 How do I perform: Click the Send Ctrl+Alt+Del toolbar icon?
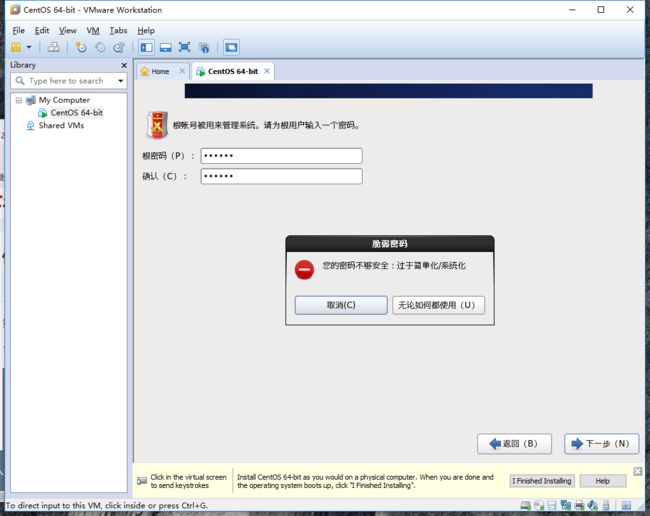tap(53, 47)
